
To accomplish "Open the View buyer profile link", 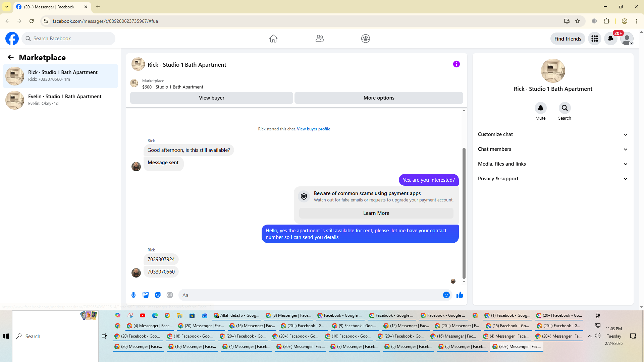I will 314,129.
